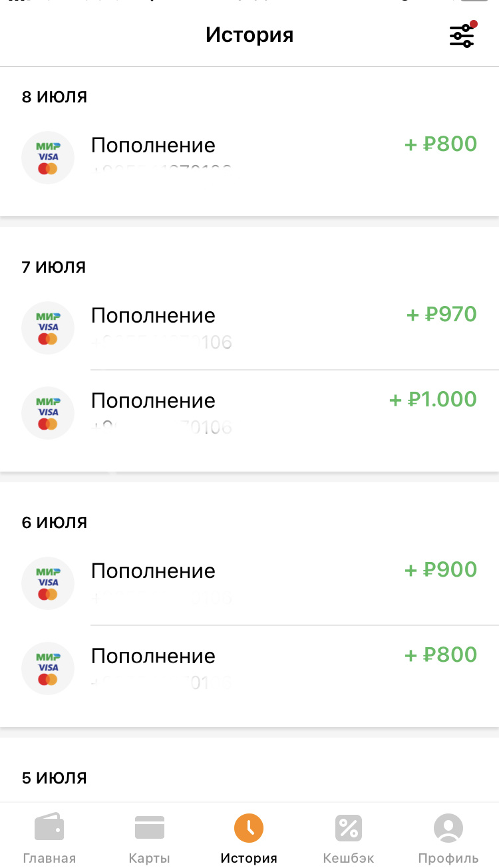Viewport: 499px width, 868px height.
Task: Open the history filter settings icon
Action: [x=462, y=35]
